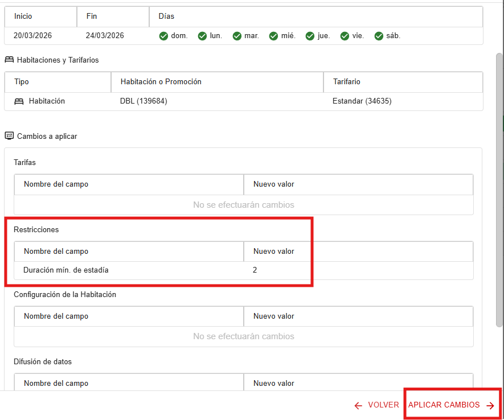504x420 pixels.
Task: Click the green check for mié.
Action: coord(273,36)
